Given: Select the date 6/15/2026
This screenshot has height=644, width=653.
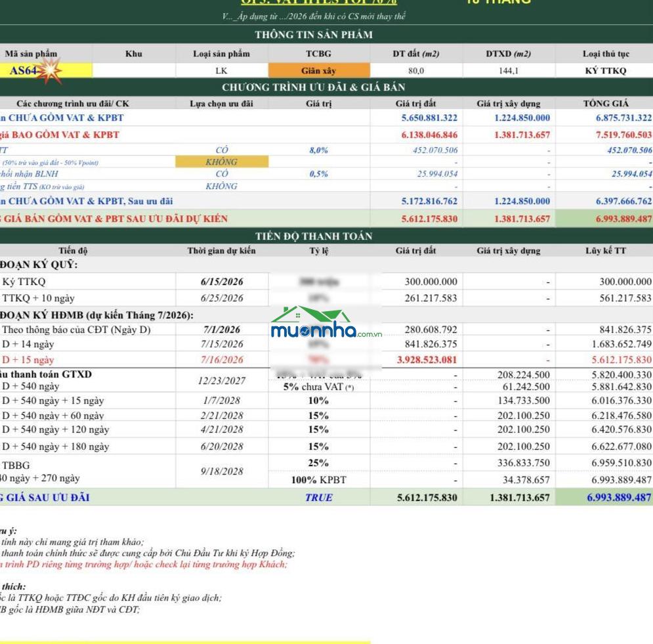Looking at the screenshot, I should [222, 282].
